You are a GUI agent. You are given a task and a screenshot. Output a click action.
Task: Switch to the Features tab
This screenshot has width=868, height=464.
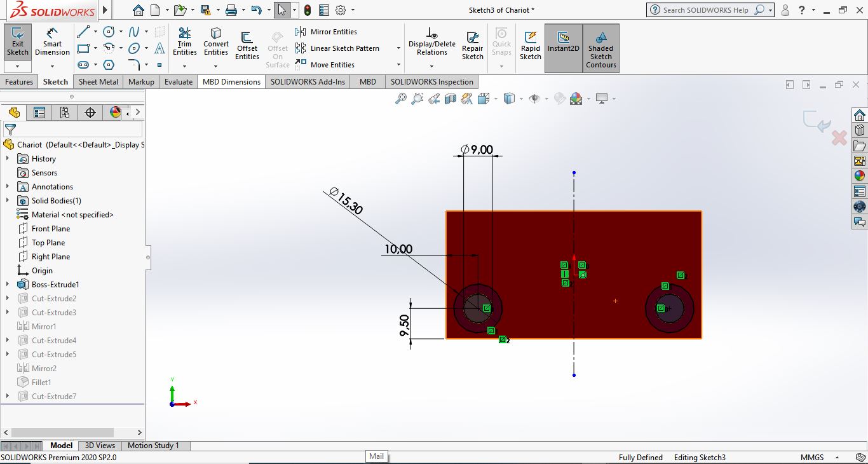19,81
